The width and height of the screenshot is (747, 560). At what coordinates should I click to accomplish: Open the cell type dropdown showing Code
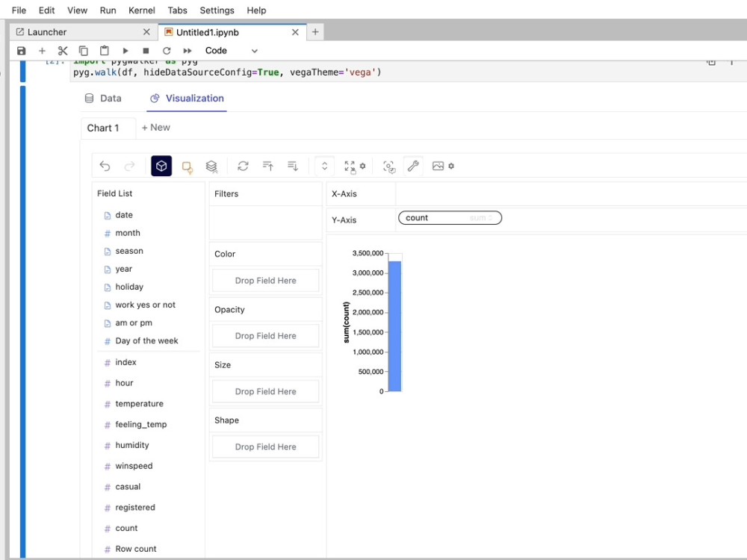tap(231, 51)
